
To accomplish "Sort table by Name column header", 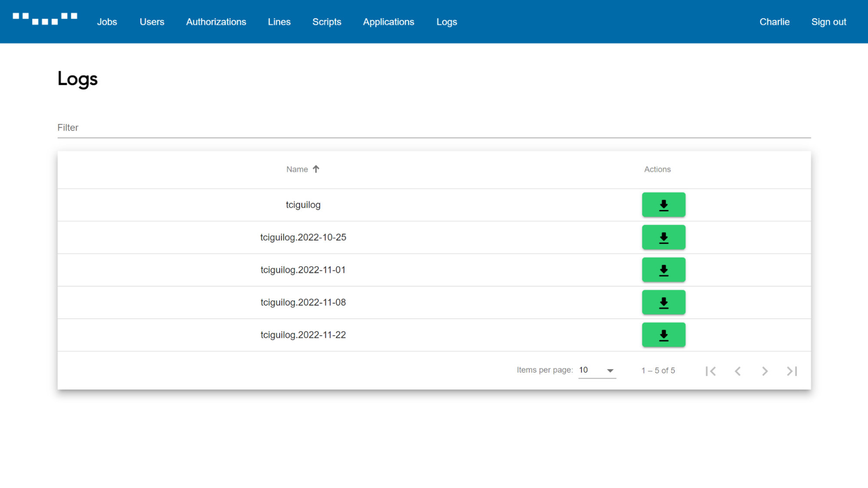I will [297, 169].
